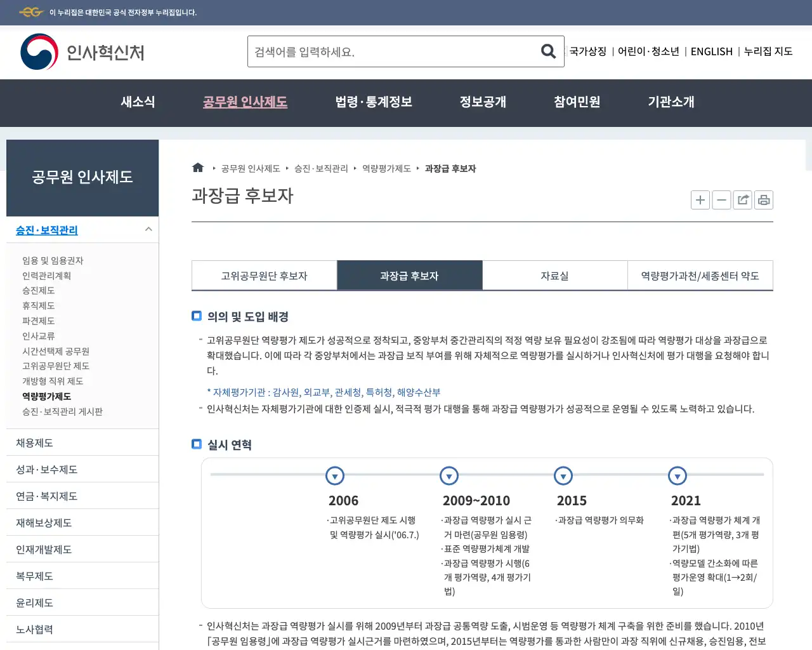Viewport: 812px width, 650px height.
Task: Open the 국가상징 top link
Action: [x=587, y=51]
